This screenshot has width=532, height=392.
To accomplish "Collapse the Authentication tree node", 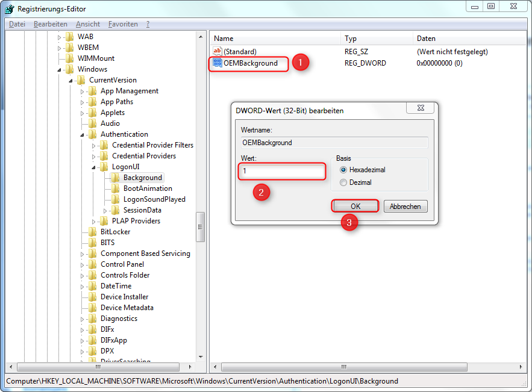I will [x=83, y=134].
